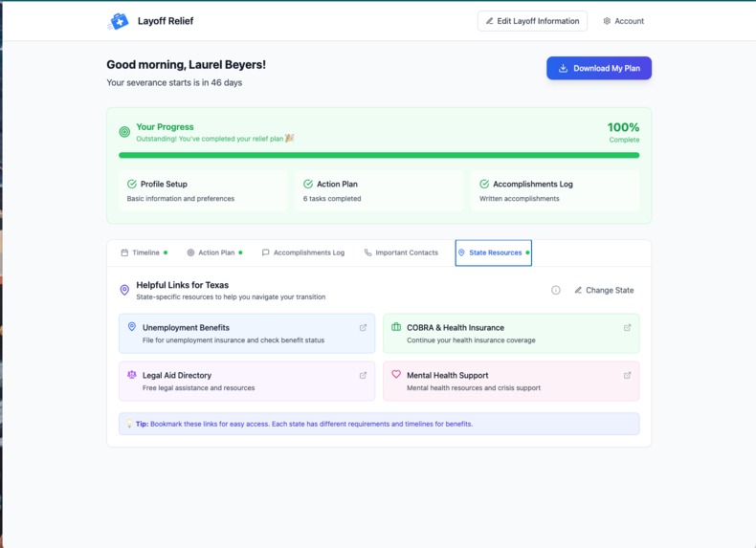Click the target icon on the Action Plan tab

point(190,252)
